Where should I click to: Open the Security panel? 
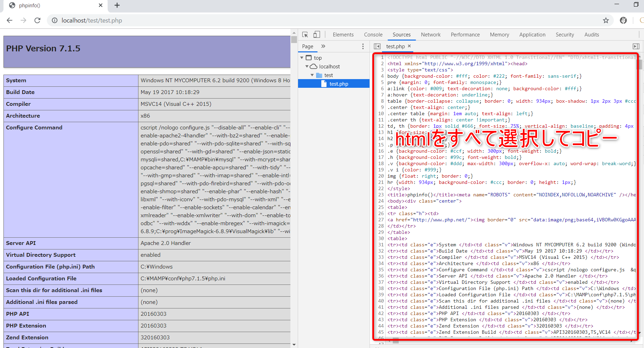pyautogui.click(x=565, y=35)
